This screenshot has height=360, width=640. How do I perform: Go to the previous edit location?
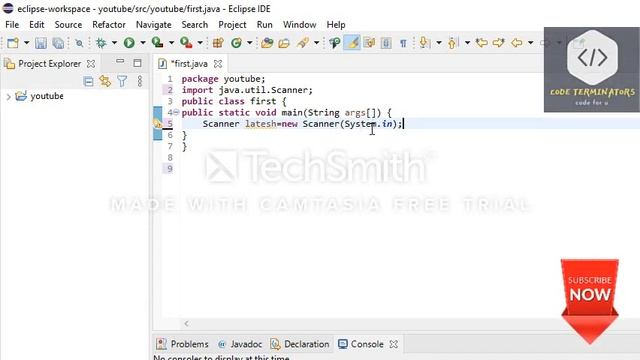tap(482, 42)
